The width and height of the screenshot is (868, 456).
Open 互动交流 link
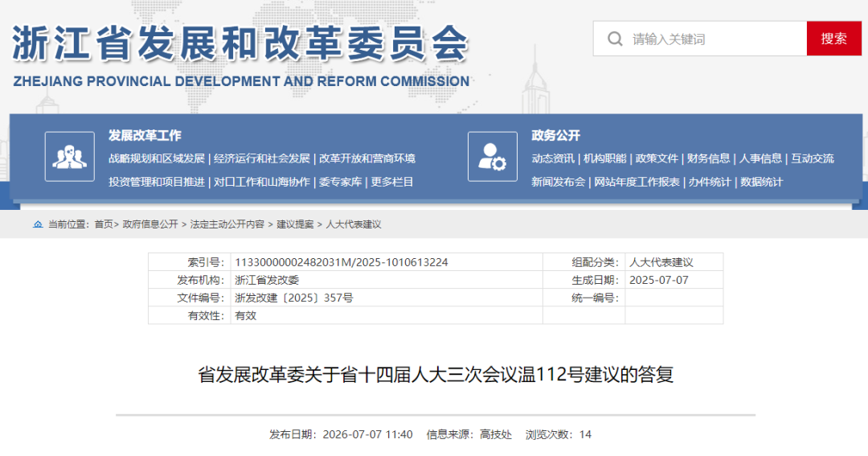(813, 158)
